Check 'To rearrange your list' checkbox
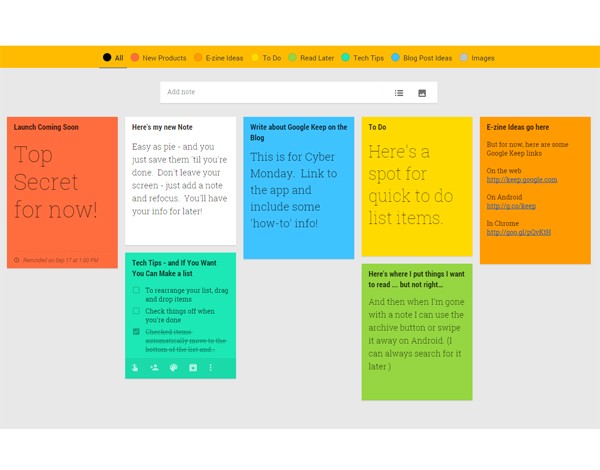The height and width of the screenshot is (470, 600). 136,290
